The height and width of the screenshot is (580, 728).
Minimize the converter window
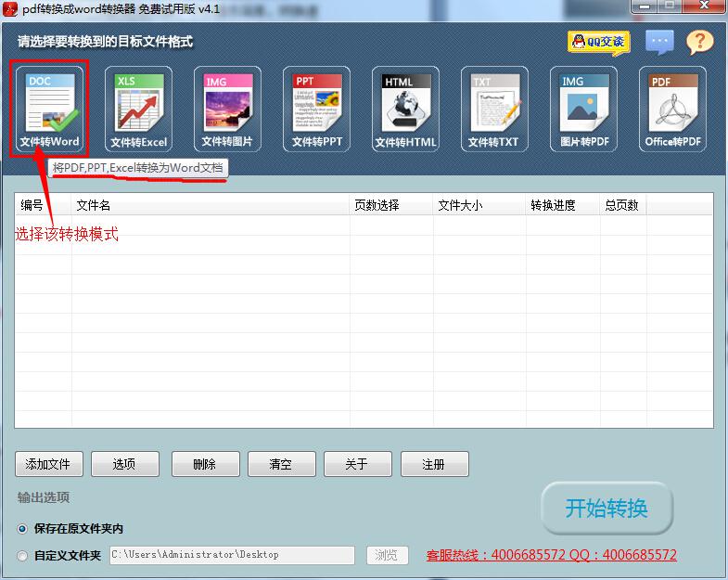[x=645, y=6]
